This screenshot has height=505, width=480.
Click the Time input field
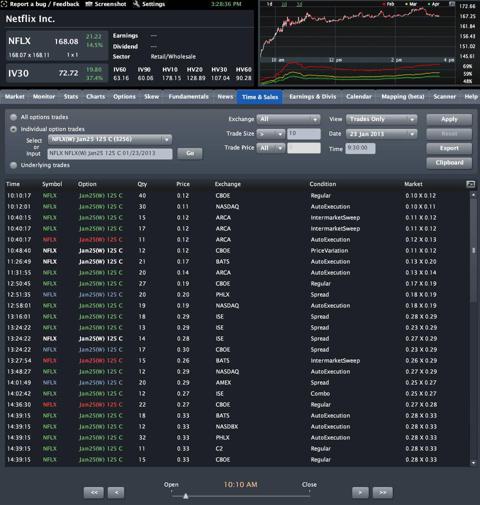coord(360,148)
